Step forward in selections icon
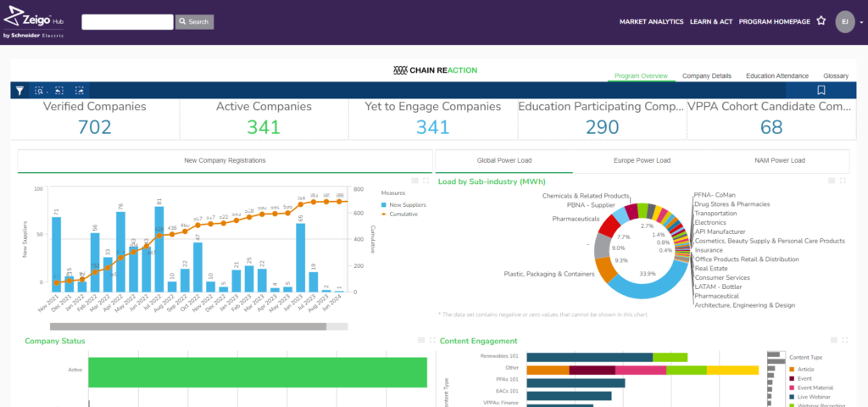Viewport: 868px width, 407px height. [x=79, y=90]
